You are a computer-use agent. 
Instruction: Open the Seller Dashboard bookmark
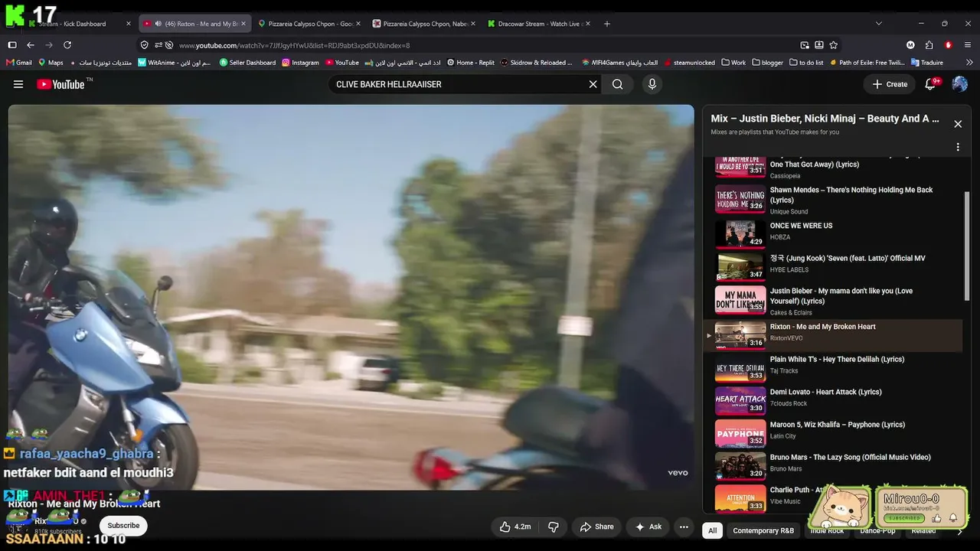247,63
